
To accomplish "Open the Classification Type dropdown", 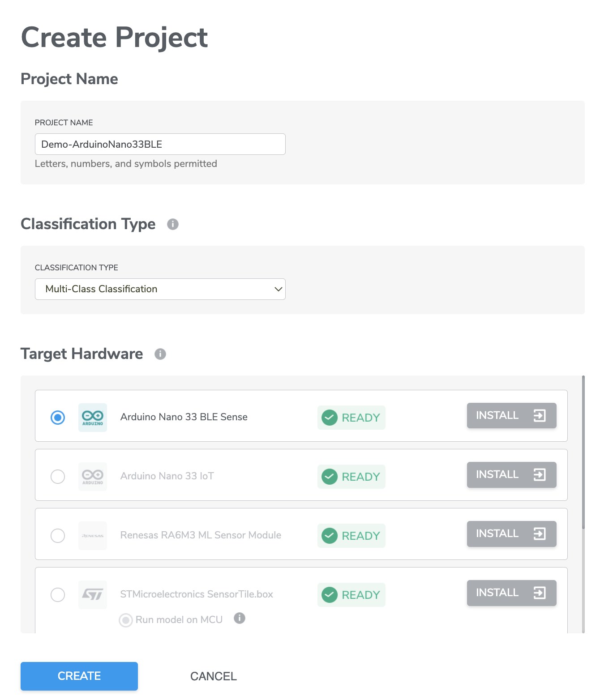I will click(x=160, y=289).
